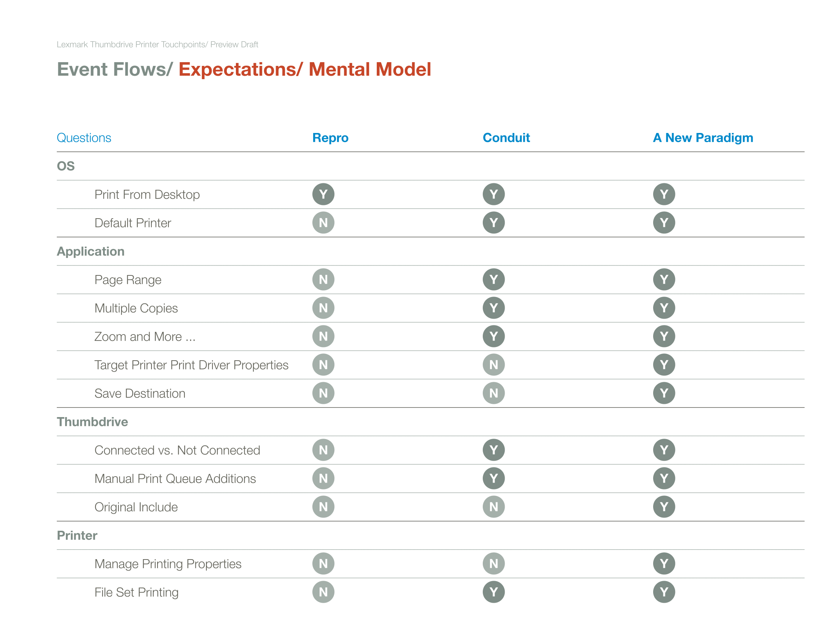Click the New Paradigm Y badge for Multiple Copies
The width and height of the screenshot is (833, 644).
664,308
